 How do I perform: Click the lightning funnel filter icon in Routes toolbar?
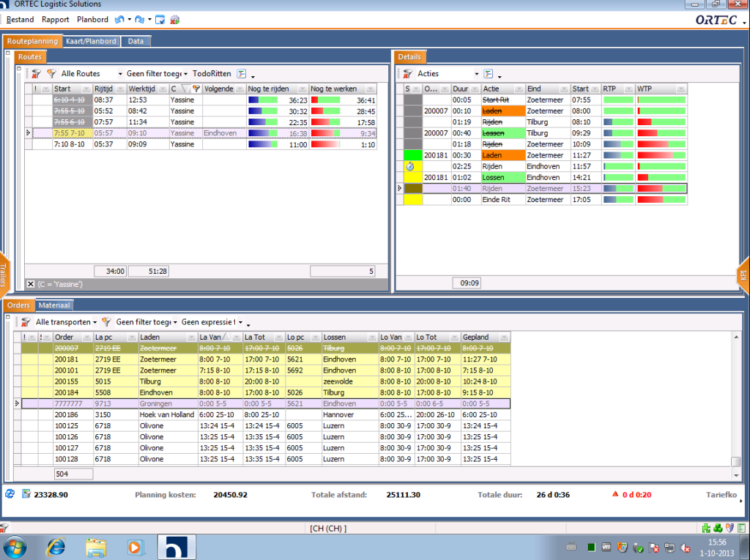[x=51, y=74]
